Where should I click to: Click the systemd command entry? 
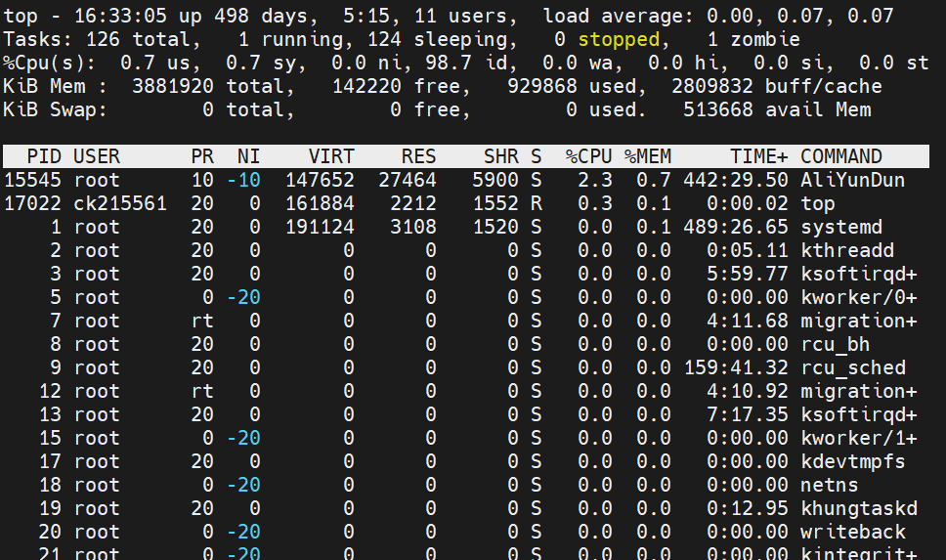click(x=841, y=227)
